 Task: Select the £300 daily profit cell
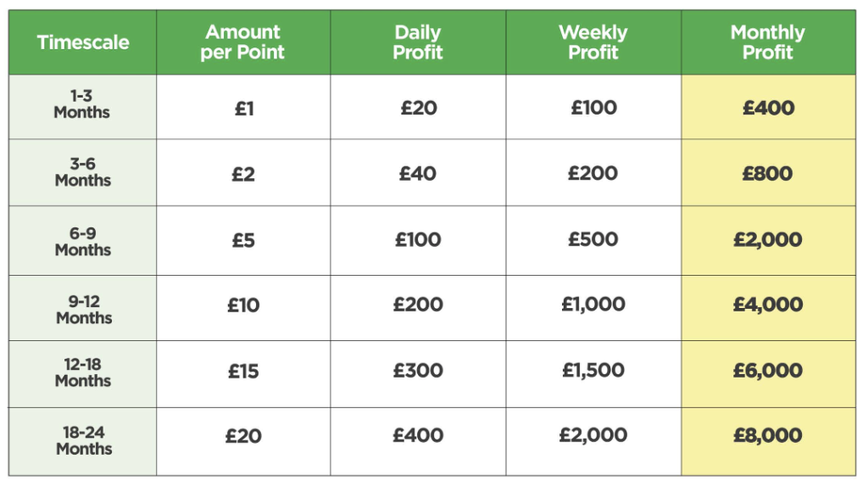[x=418, y=371]
